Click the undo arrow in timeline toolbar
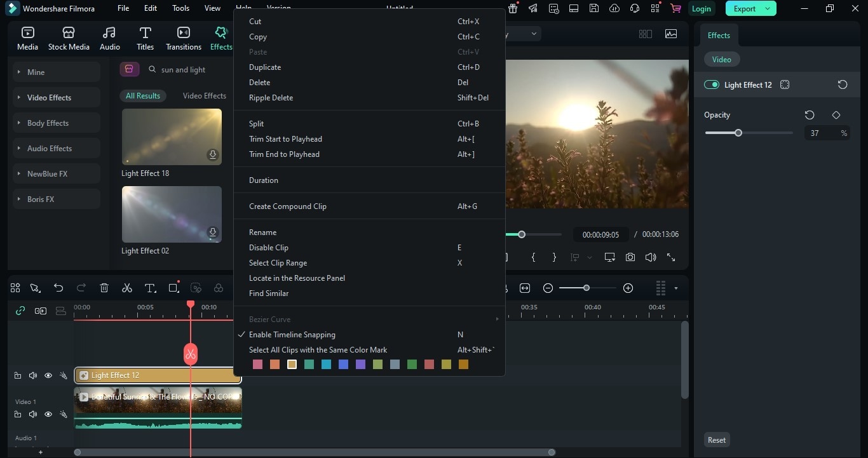This screenshot has width=868, height=458. [58, 288]
